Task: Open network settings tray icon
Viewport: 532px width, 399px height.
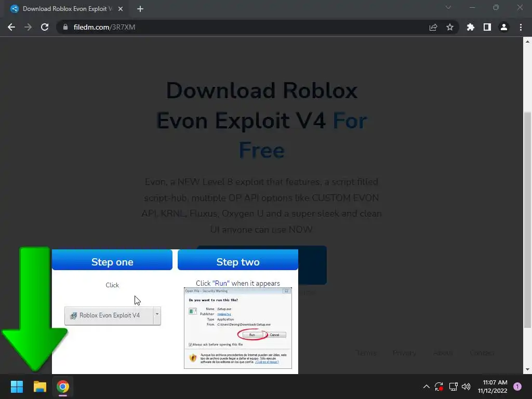Action: [x=453, y=387]
